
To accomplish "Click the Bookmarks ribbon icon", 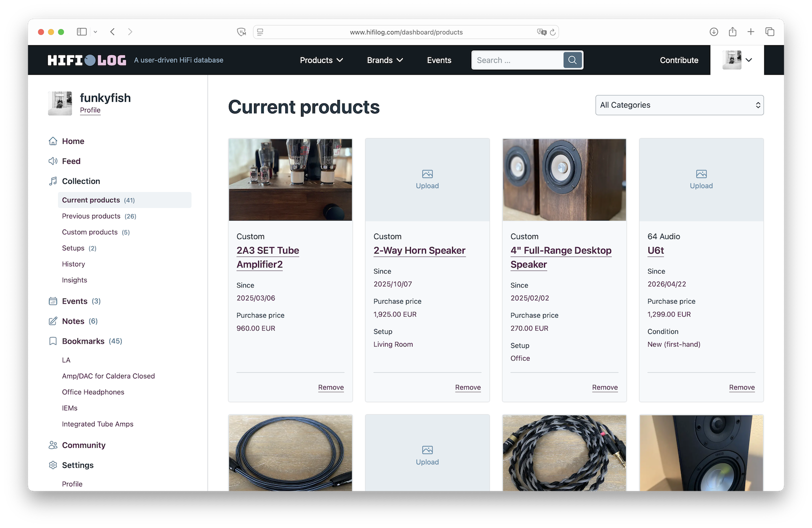I will pos(53,341).
